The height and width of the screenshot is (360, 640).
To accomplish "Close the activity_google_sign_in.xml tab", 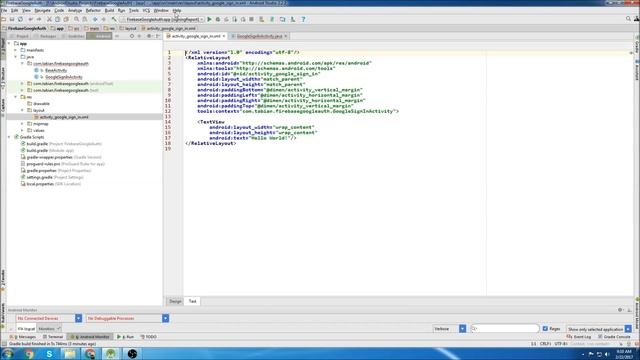I will tap(224, 36).
